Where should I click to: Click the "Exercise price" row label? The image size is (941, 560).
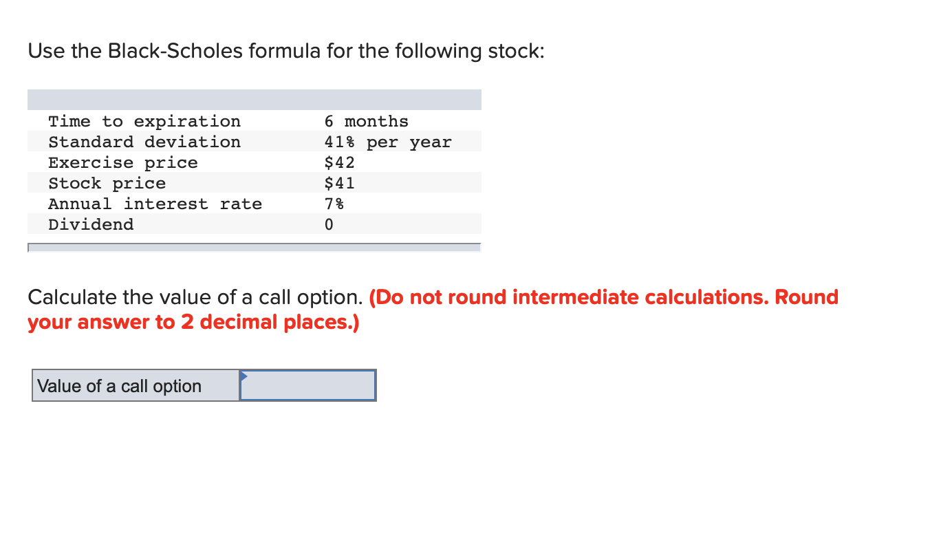pos(123,163)
